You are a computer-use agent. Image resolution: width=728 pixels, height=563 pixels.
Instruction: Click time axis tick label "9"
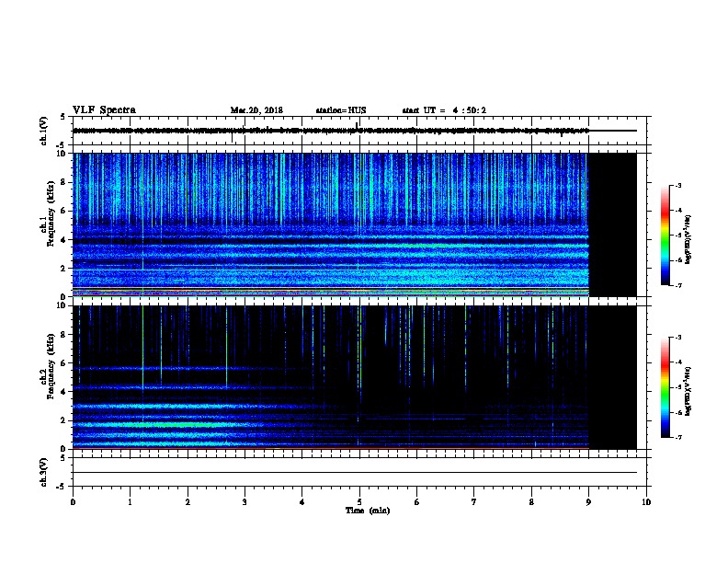point(588,501)
